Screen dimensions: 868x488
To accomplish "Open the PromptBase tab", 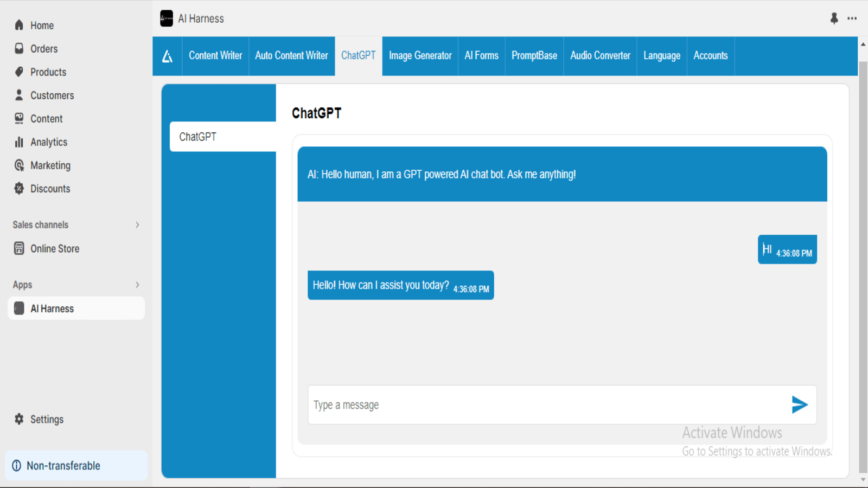I will 534,56.
